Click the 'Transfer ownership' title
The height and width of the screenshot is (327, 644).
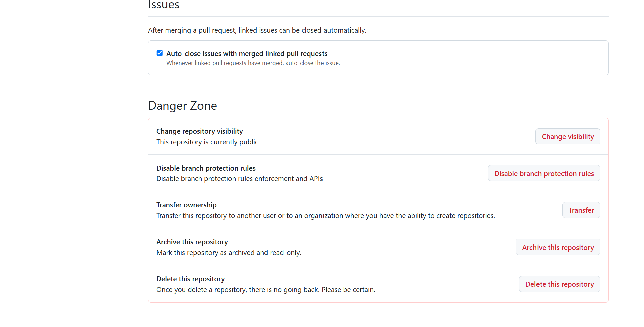[186, 205]
